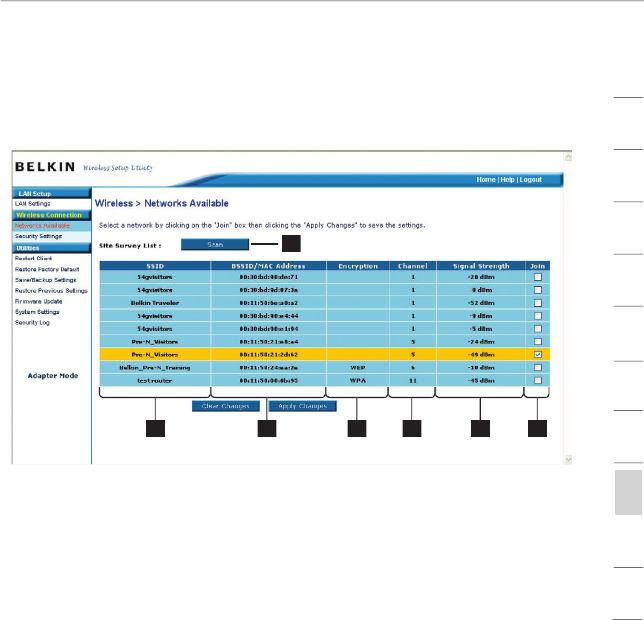Click the Scan button
644x620 pixels.
(215, 244)
